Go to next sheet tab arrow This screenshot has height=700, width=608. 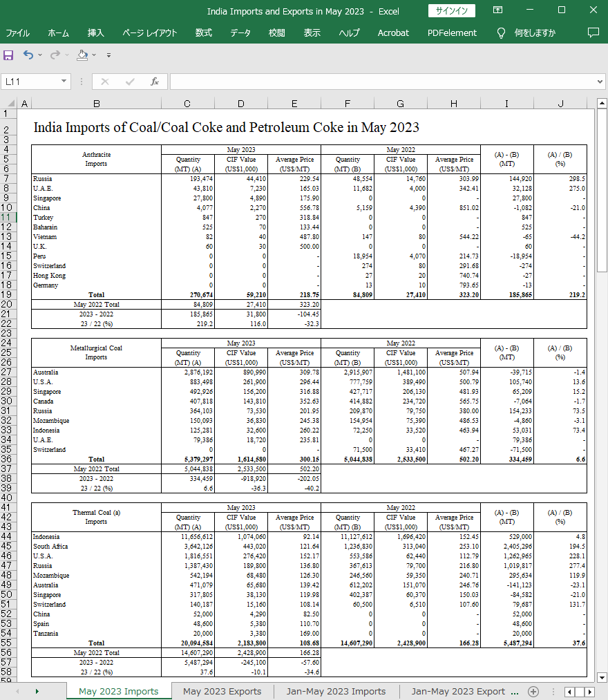coord(37,692)
